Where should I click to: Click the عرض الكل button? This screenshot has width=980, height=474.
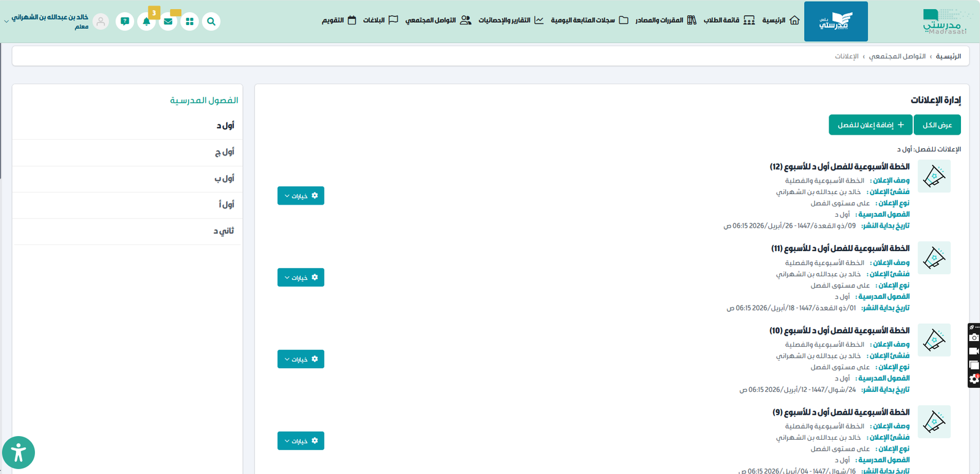pos(937,125)
